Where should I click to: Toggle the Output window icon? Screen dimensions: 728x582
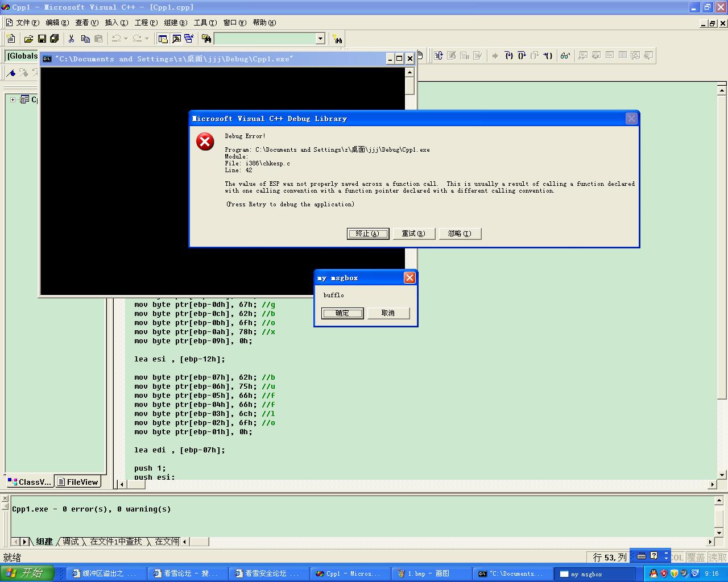tap(176, 39)
